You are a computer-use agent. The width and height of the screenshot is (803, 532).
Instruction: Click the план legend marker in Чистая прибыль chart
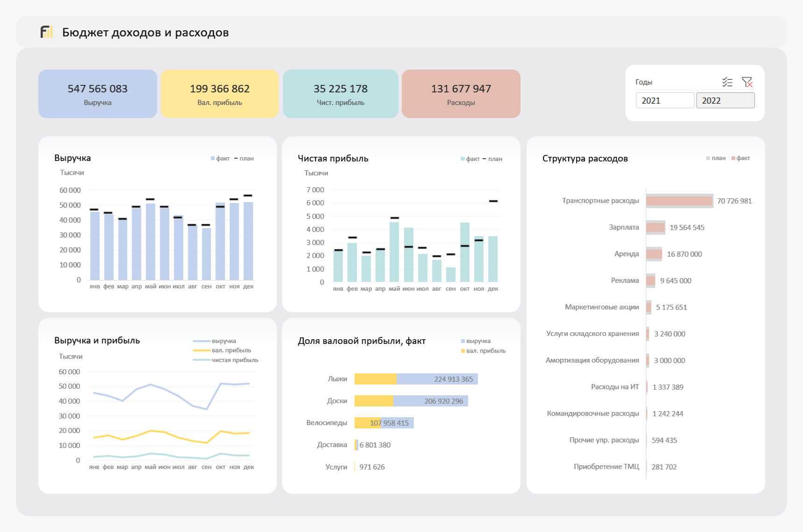tap(484, 159)
